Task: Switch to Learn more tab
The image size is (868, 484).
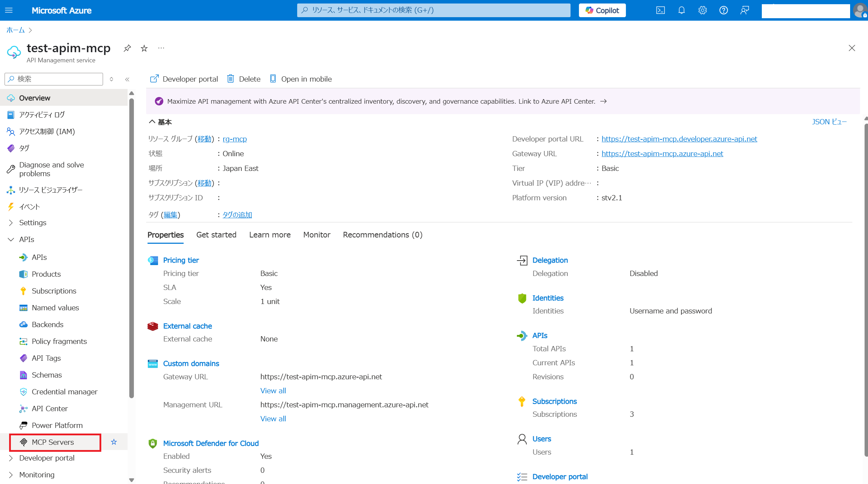Action: point(270,235)
